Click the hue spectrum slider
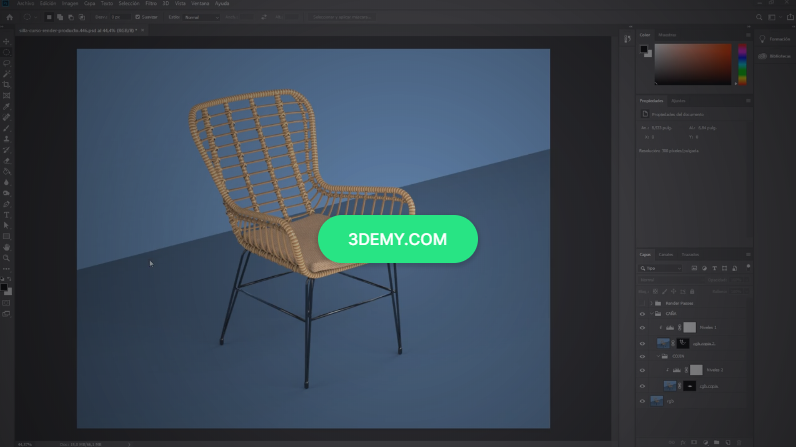 [x=742, y=64]
